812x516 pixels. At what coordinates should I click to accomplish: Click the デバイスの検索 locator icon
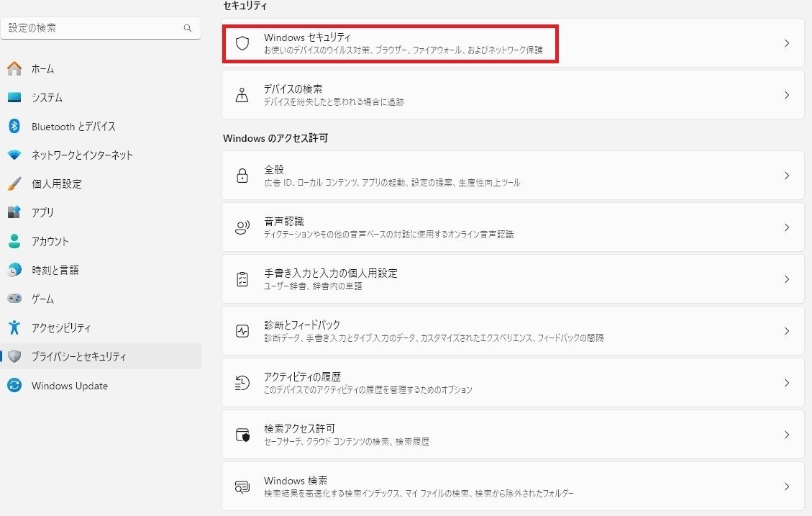click(x=242, y=95)
